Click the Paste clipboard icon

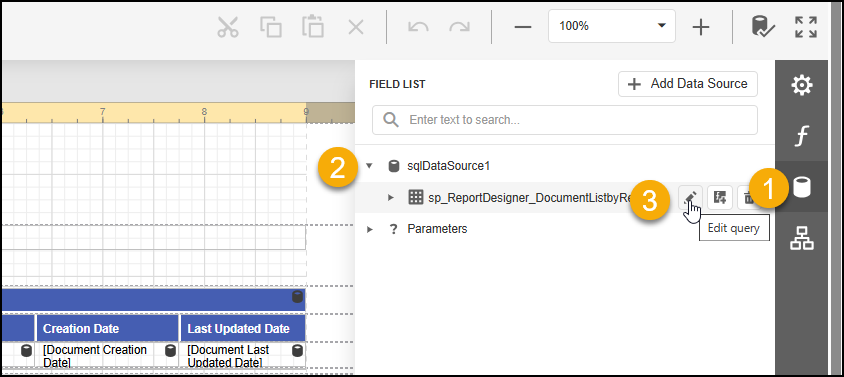tap(313, 26)
